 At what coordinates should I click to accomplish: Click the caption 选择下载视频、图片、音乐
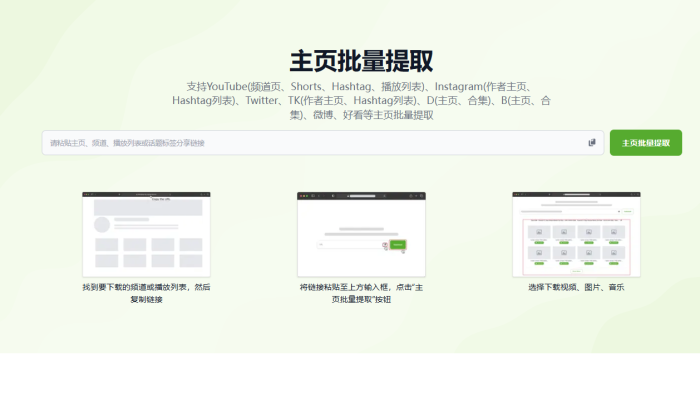coord(576,287)
